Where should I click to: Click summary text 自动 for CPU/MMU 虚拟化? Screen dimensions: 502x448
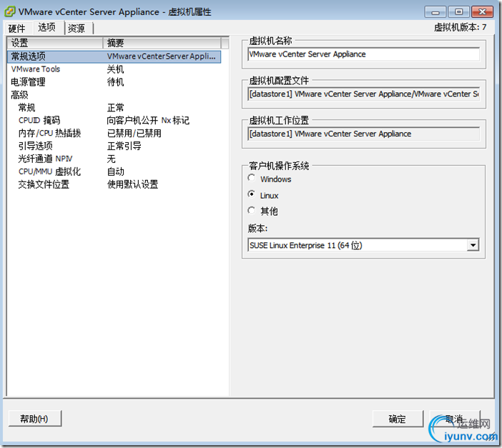click(x=116, y=171)
